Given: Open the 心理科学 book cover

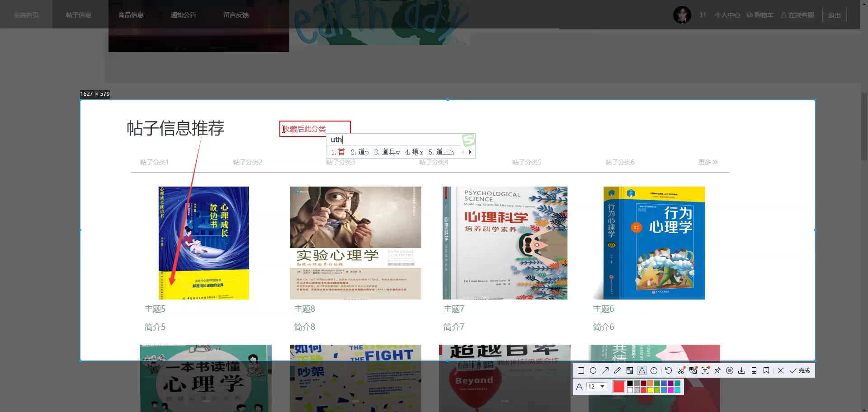Looking at the screenshot, I should [505, 243].
